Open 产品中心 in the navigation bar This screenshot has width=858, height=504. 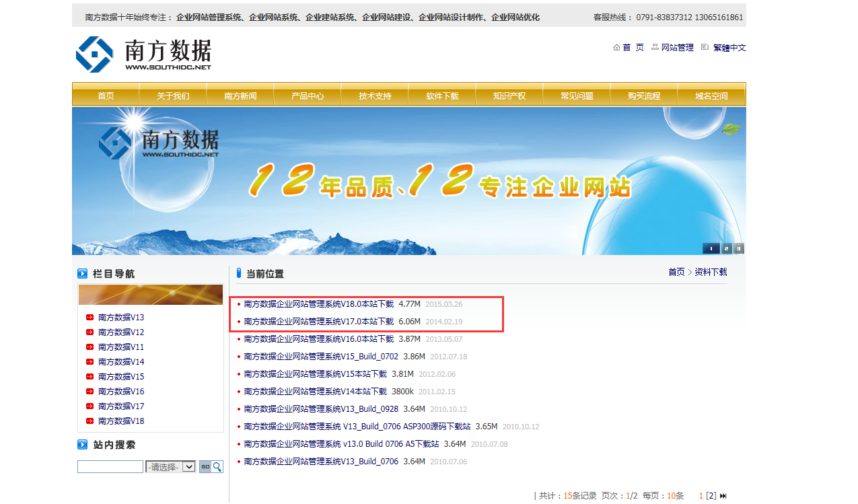[x=308, y=96]
